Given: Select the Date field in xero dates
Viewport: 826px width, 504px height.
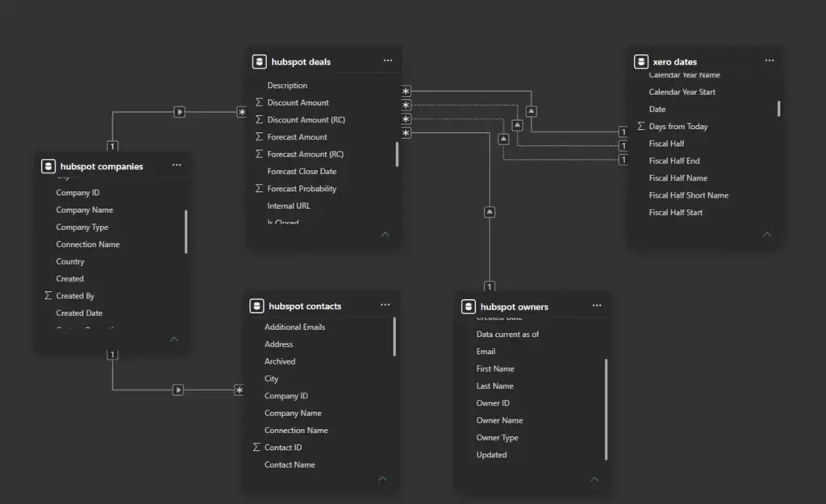Looking at the screenshot, I should 657,109.
